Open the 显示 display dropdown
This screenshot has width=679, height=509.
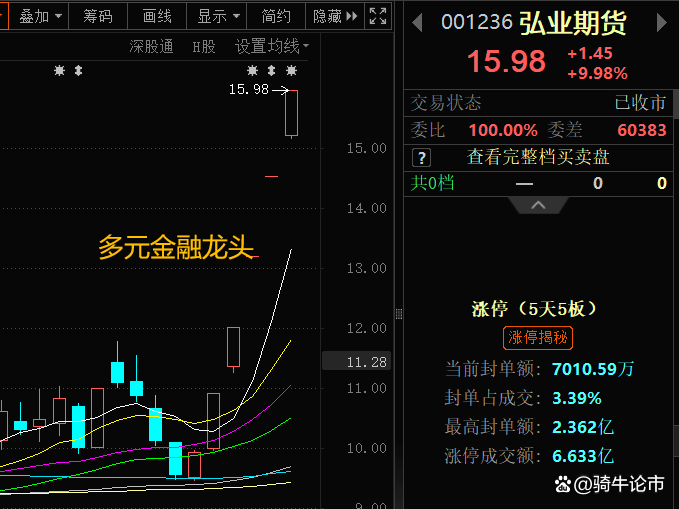click(x=217, y=16)
